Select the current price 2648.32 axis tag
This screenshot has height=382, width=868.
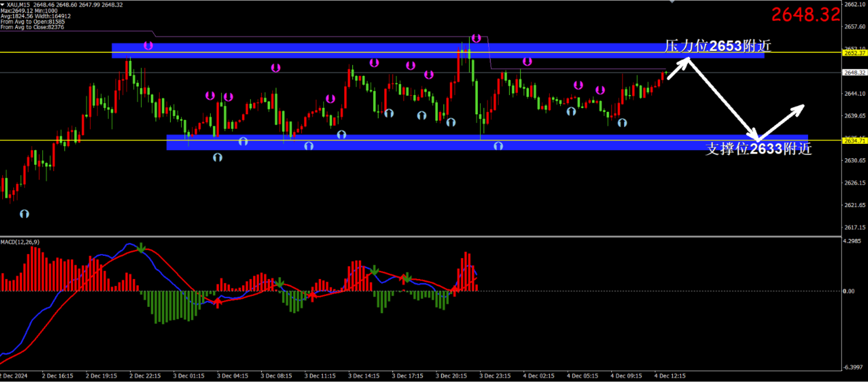pos(855,73)
